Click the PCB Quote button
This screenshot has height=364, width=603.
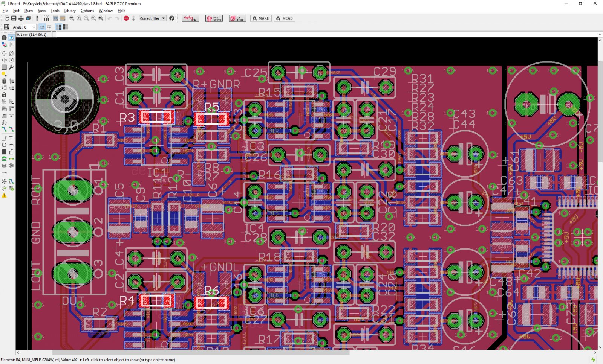coord(214,18)
